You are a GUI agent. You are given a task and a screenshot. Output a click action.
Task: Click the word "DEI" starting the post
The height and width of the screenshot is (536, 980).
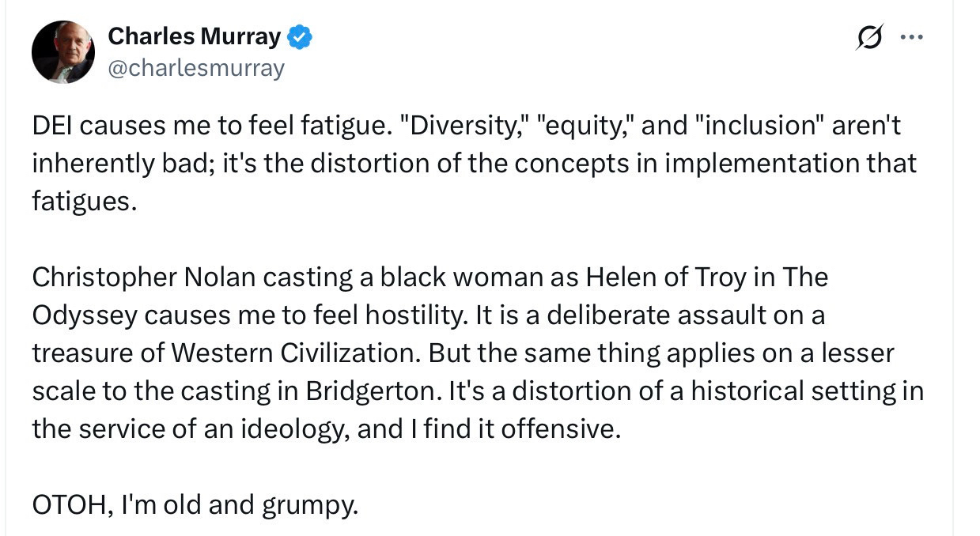[53, 126]
